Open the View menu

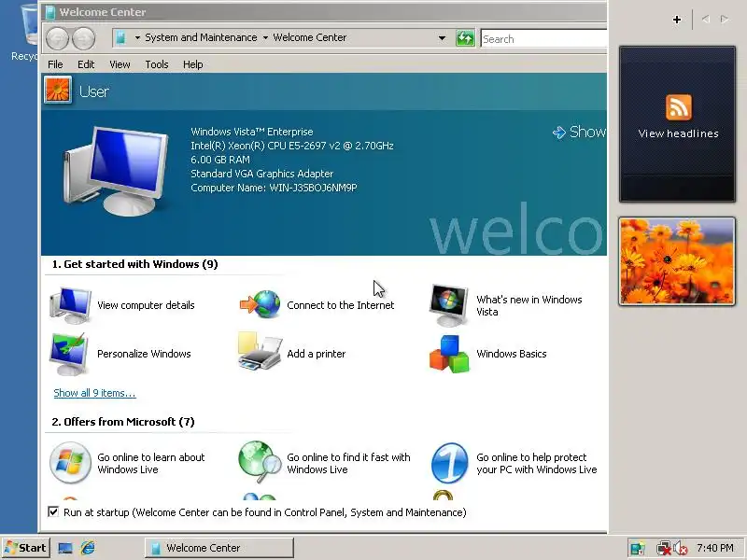tap(120, 64)
